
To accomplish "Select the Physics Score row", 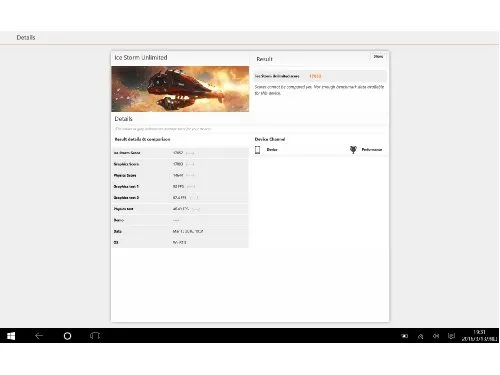I will [x=180, y=175].
